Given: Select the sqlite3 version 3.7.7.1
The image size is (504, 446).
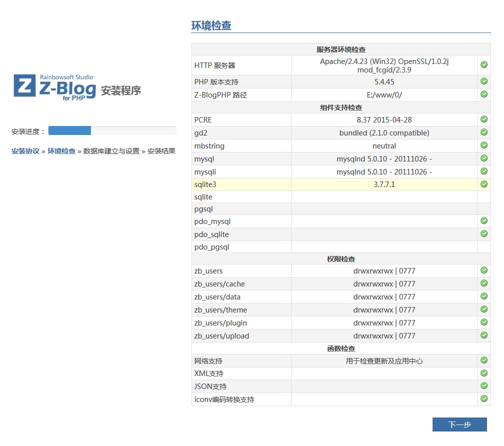Looking at the screenshot, I should [x=384, y=184].
